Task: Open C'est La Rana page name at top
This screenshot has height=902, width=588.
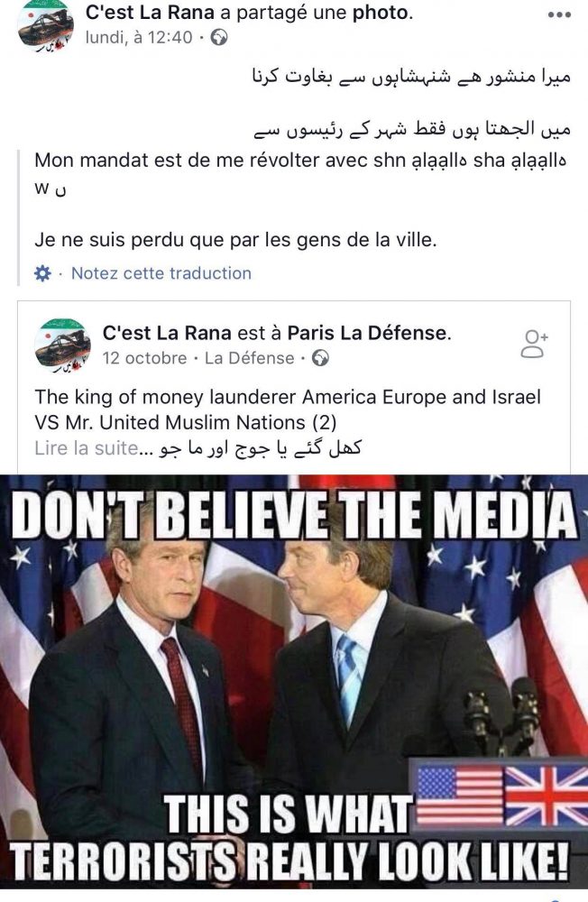Action: coord(150,13)
